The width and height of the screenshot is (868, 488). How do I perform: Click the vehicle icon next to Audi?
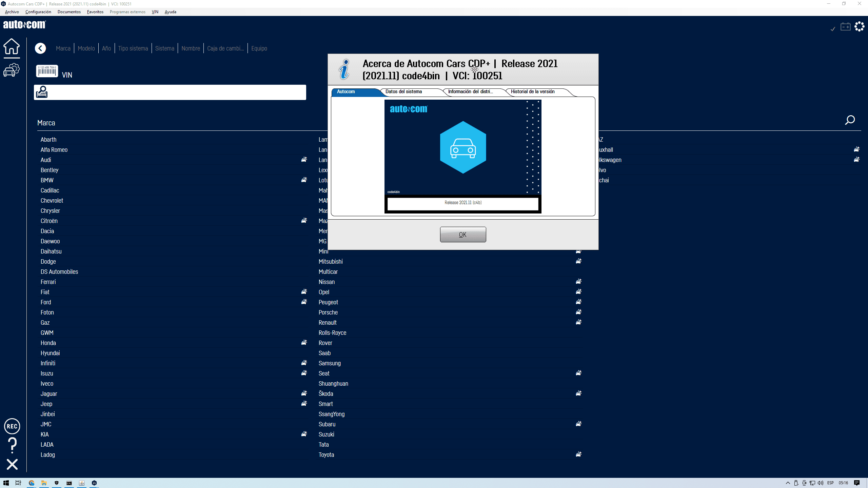pos(304,160)
